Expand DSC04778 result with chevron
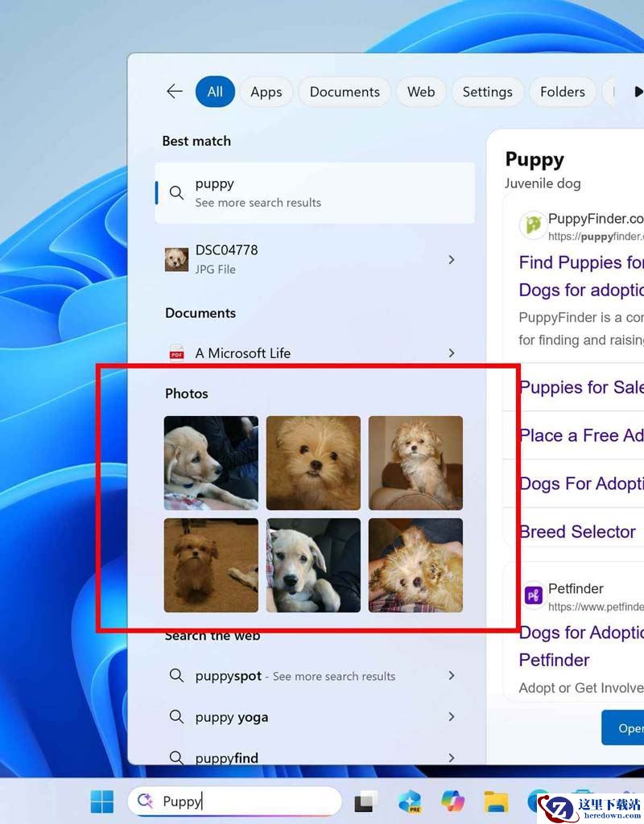 pyautogui.click(x=451, y=260)
